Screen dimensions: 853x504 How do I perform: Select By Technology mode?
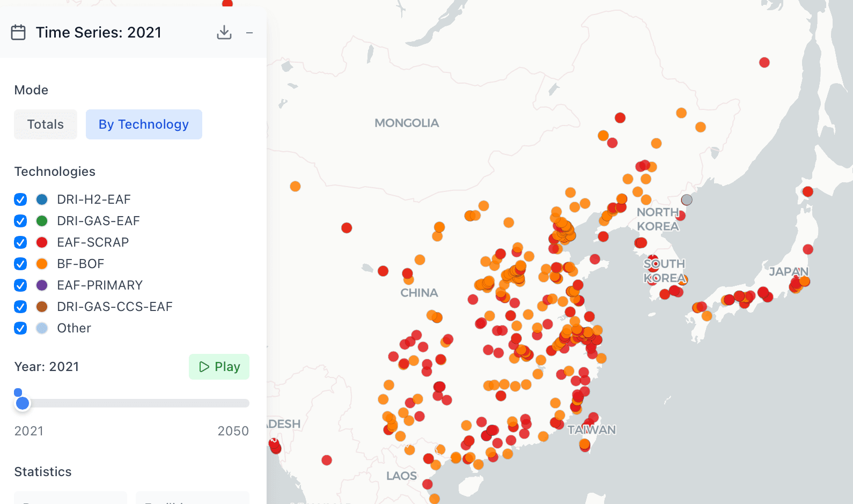[x=144, y=124]
